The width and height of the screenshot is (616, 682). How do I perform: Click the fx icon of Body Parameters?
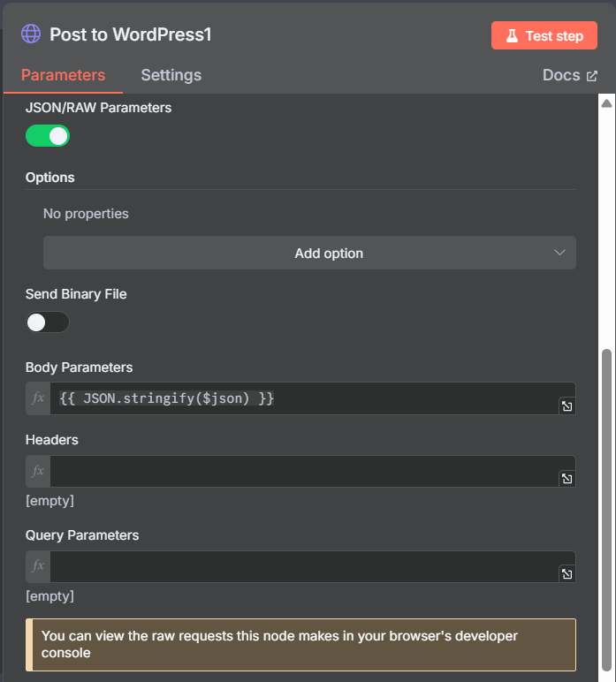point(38,398)
